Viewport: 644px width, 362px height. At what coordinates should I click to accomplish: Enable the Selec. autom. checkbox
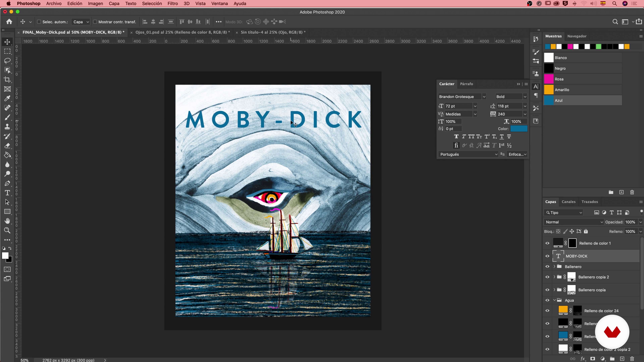click(x=39, y=22)
